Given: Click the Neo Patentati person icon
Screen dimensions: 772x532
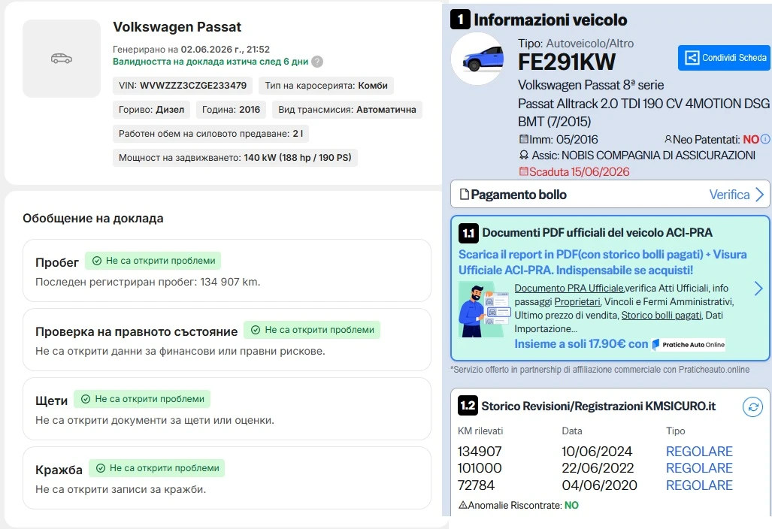Looking at the screenshot, I should point(668,139).
